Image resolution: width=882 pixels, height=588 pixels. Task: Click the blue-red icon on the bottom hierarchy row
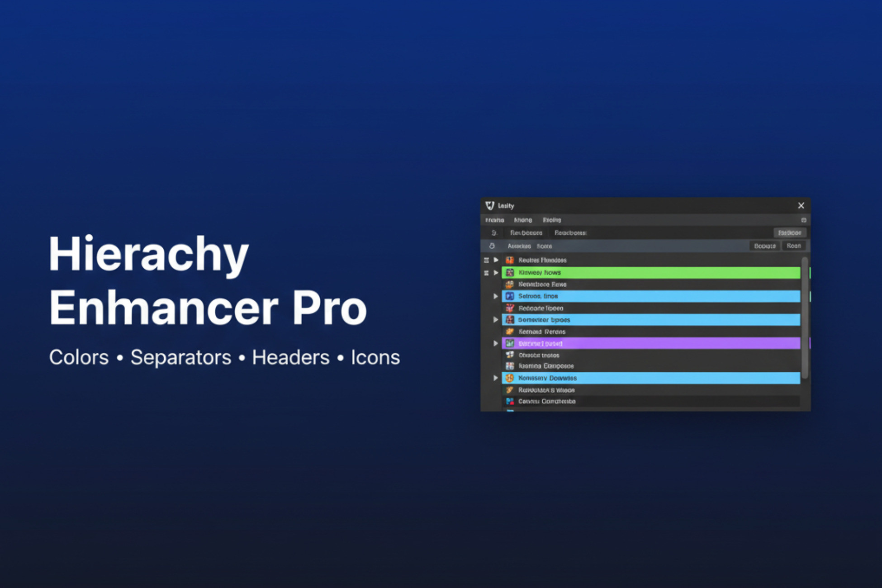pos(510,401)
